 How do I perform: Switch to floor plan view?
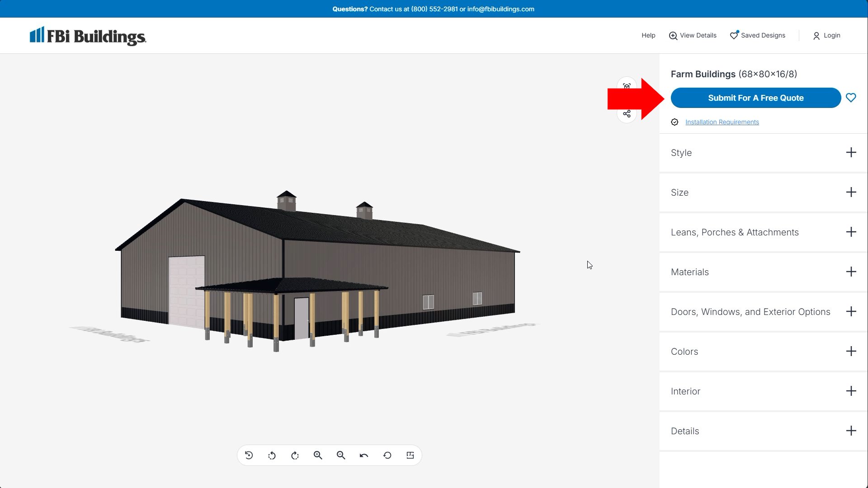[410, 455]
